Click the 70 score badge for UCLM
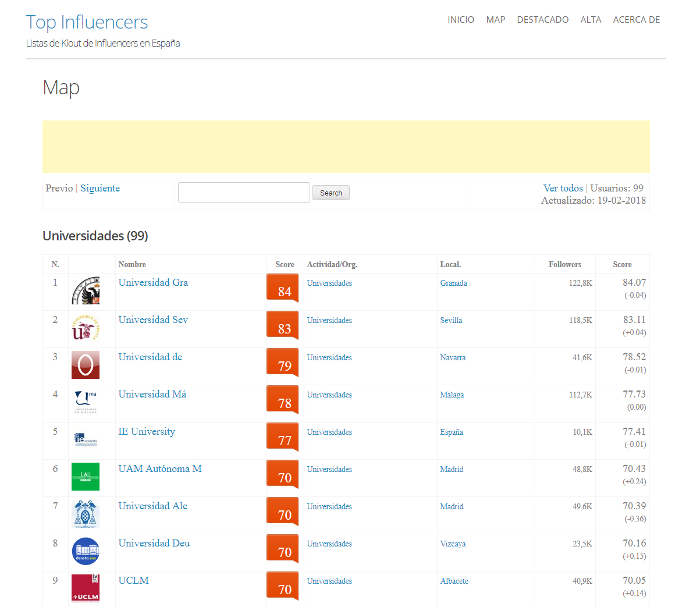 point(283,587)
